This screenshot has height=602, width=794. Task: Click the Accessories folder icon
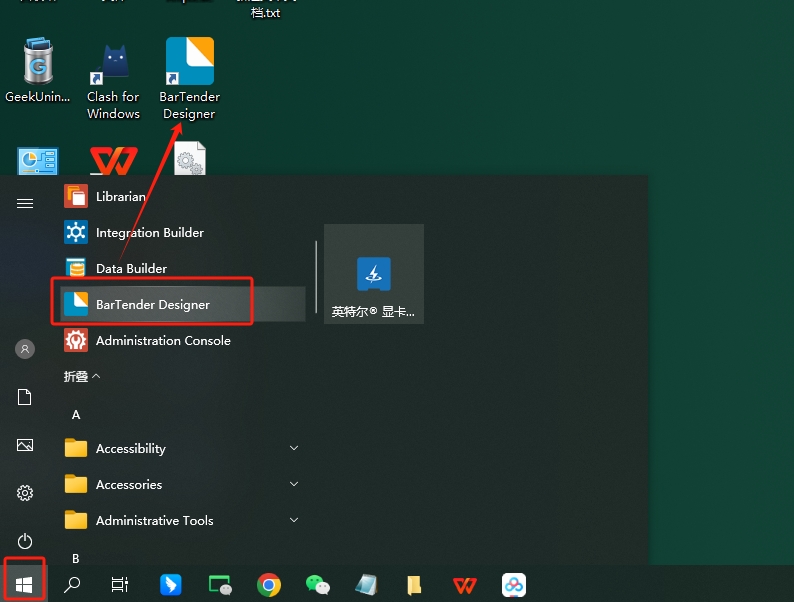76,484
